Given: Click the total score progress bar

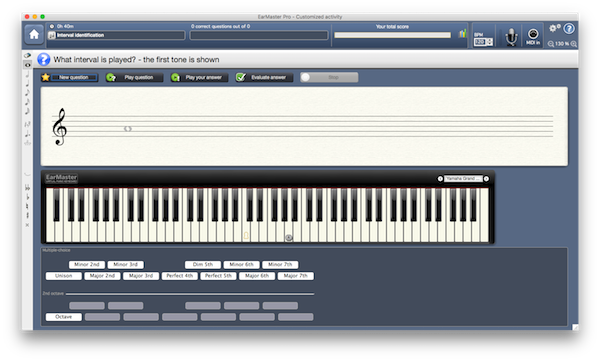Looking at the screenshot, I should click(x=392, y=35).
